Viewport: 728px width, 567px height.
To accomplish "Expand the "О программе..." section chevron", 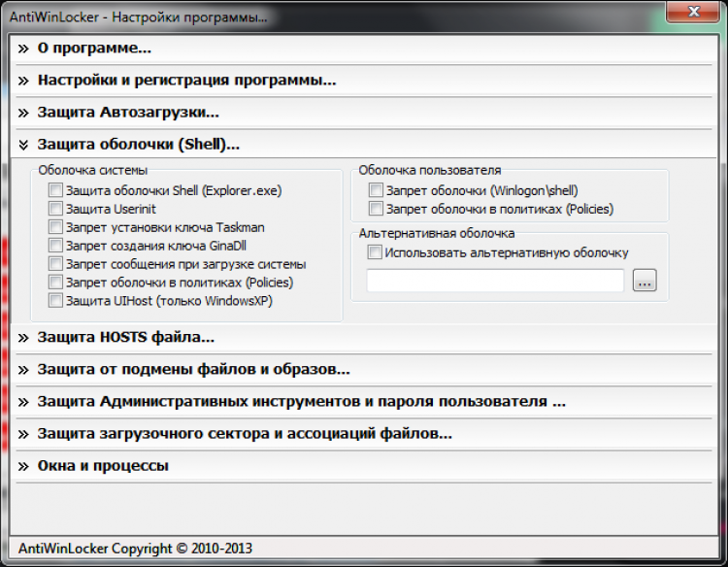I will click(23, 49).
